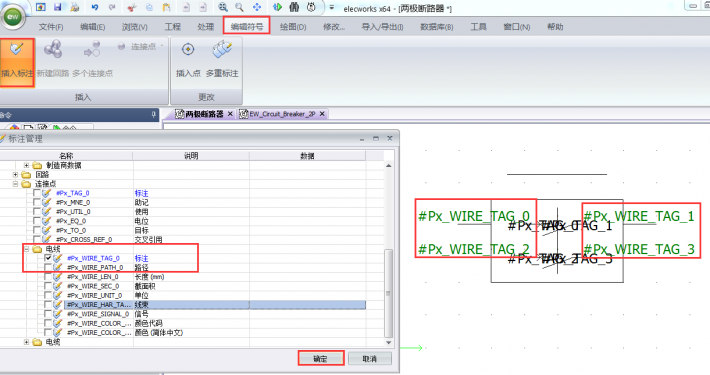
Task: Uncheck the #Px_WIRE_TAG_0 checkbox
Action: pyautogui.click(x=48, y=258)
